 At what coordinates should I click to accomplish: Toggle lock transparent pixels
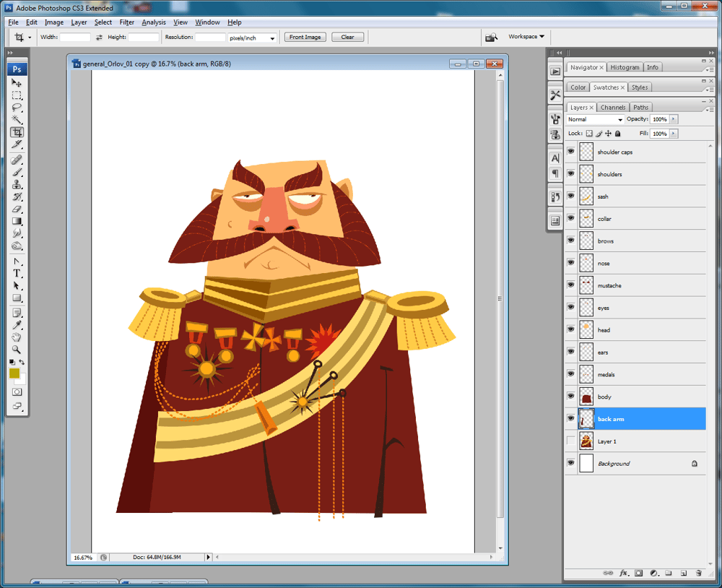pos(589,134)
